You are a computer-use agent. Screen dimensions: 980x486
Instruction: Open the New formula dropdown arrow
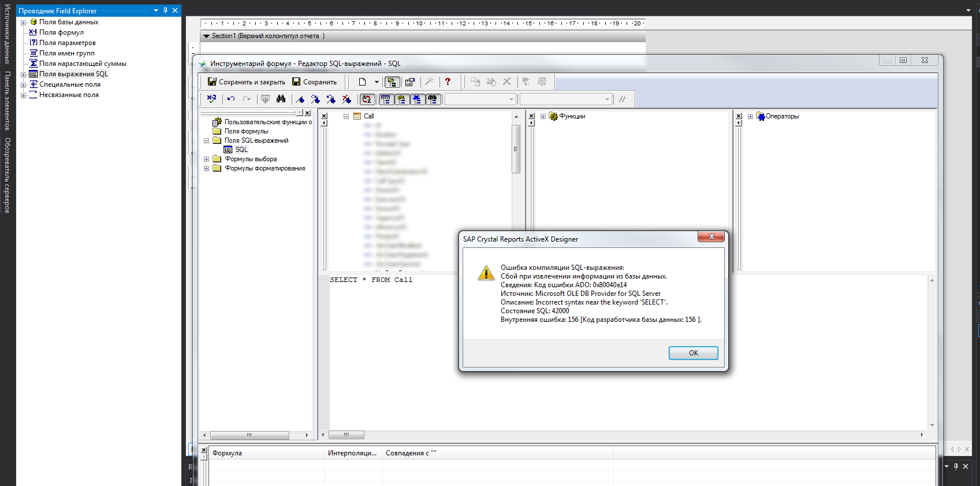(x=377, y=82)
